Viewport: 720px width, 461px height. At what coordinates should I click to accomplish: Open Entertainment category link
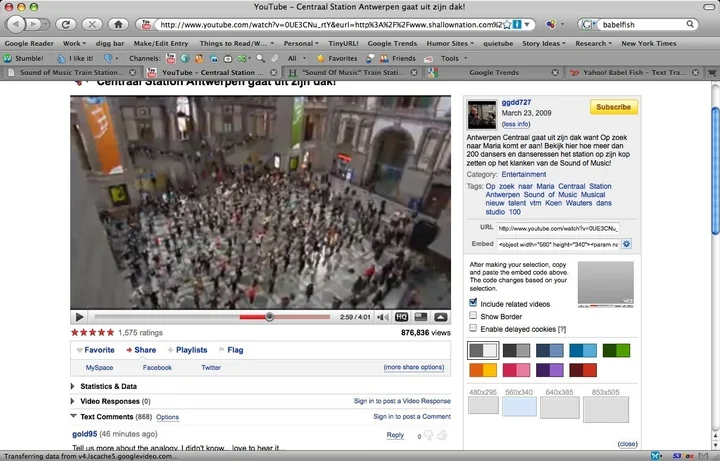pyautogui.click(x=523, y=174)
